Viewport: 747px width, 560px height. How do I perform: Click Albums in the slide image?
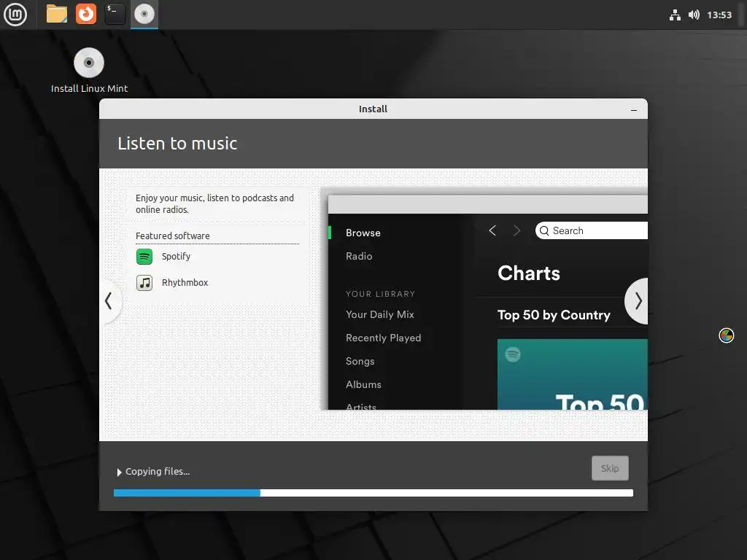[363, 384]
